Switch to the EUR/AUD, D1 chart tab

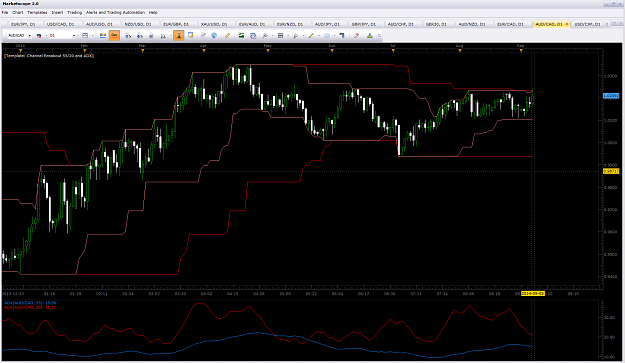click(252, 24)
